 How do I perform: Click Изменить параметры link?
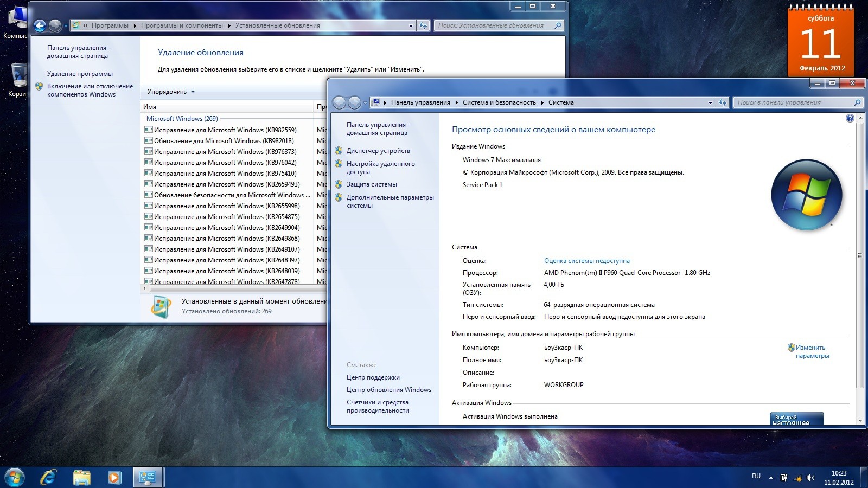pyautogui.click(x=812, y=351)
